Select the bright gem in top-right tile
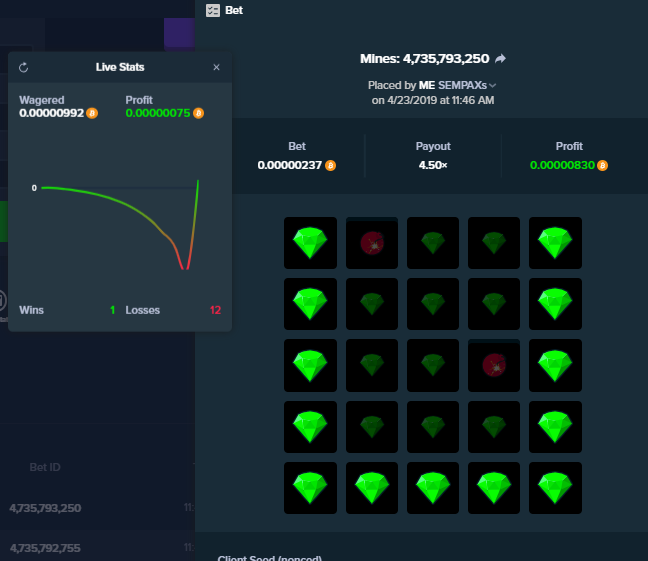This screenshot has width=648, height=561. click(x=555, y=243)
